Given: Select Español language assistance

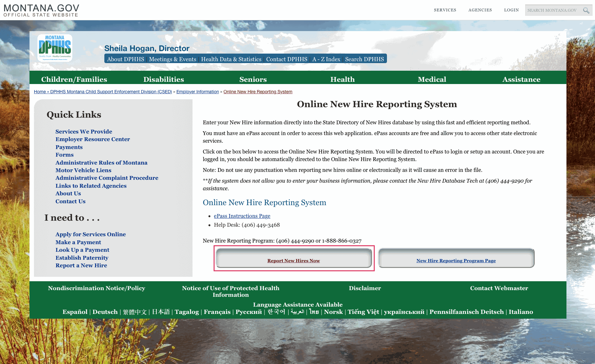Looking at the screenshot, I should (x=75, y=312).
